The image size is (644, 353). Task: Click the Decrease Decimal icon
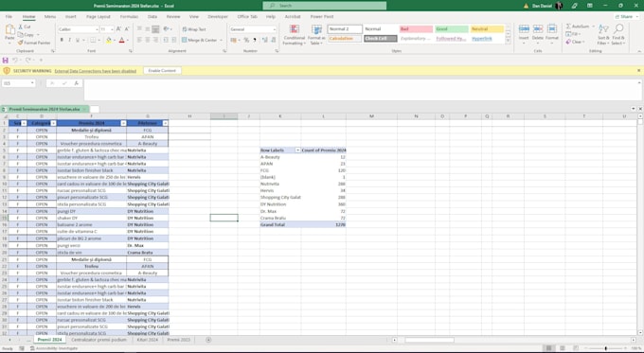[273, 40]
